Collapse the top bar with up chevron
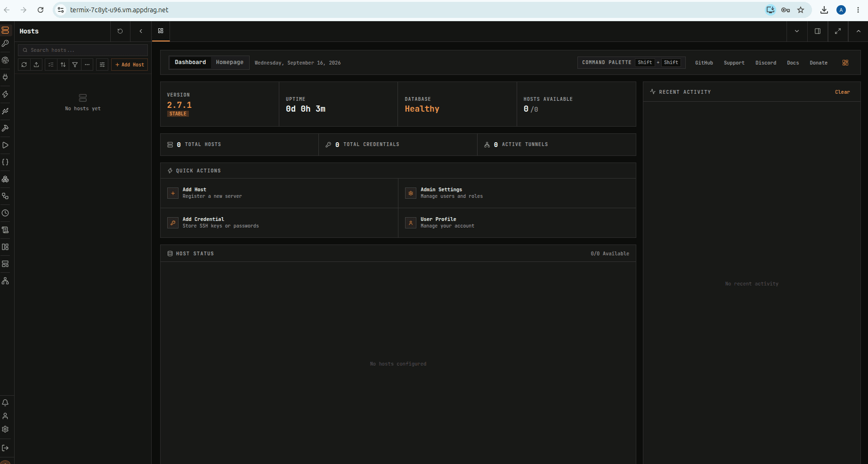Screen dimensions: 868x464 859,31
